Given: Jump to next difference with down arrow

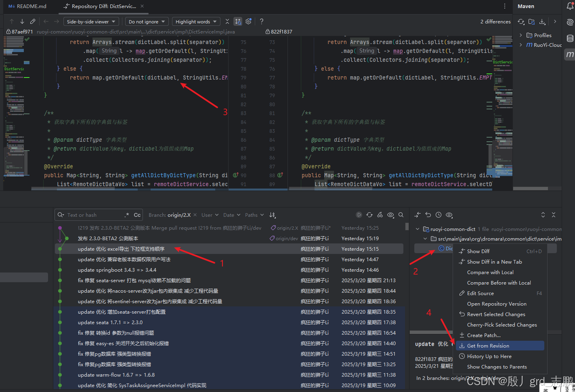Looking at the screenshot, I should 22,21.
